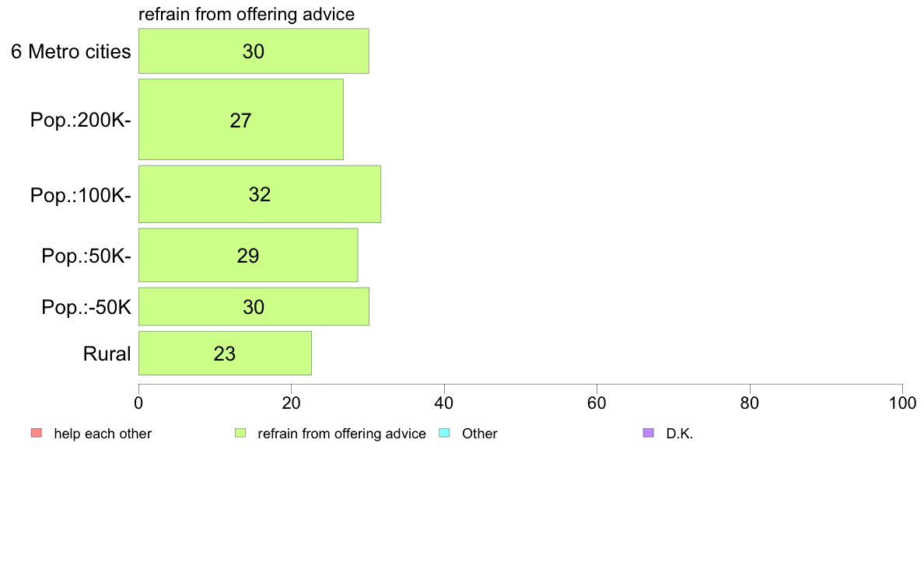Click the Pop.:100K- axis label

point(81,195)
